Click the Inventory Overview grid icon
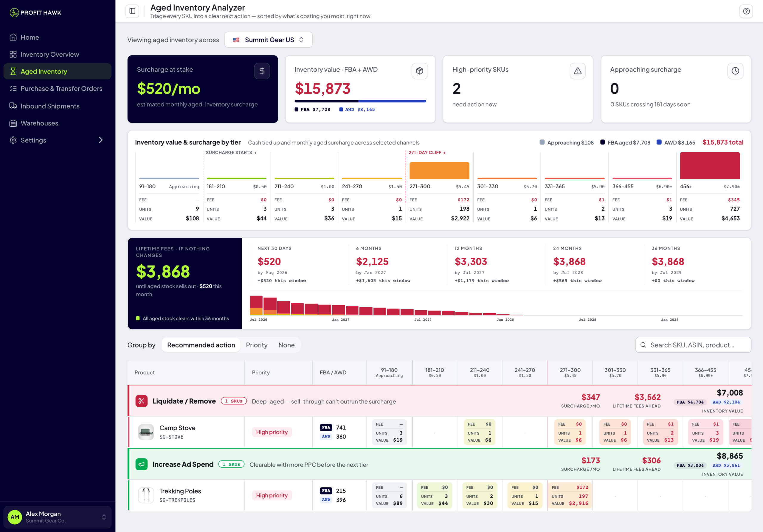 coord(13,54)
